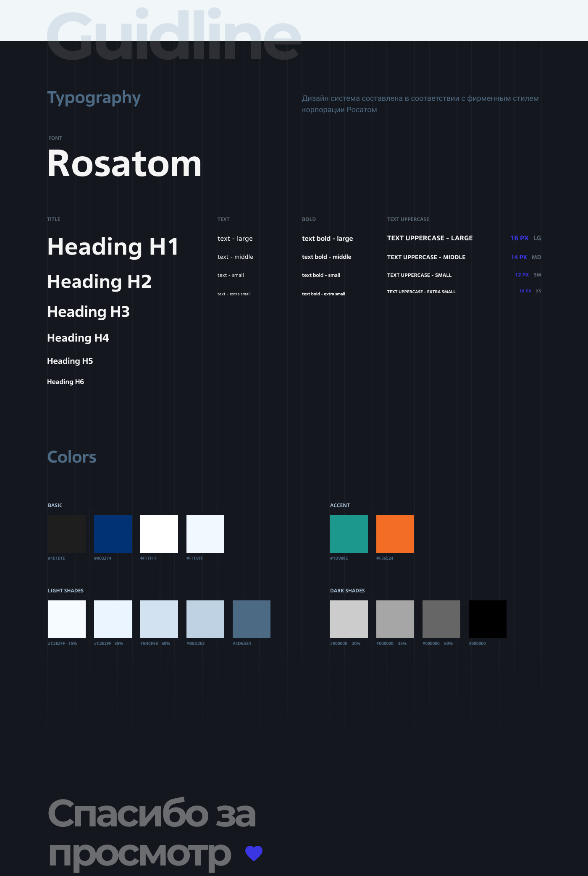Click "TEXT UPPERCASE - MIDDLE" sample
The image size is (588, 876).
(426, 257)
